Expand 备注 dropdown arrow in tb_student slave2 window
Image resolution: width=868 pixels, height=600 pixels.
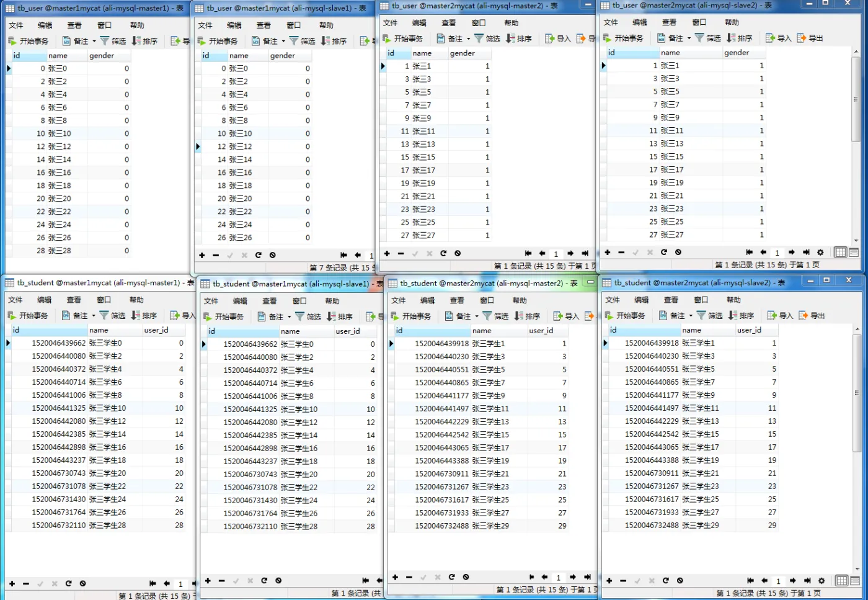[691, 315]
